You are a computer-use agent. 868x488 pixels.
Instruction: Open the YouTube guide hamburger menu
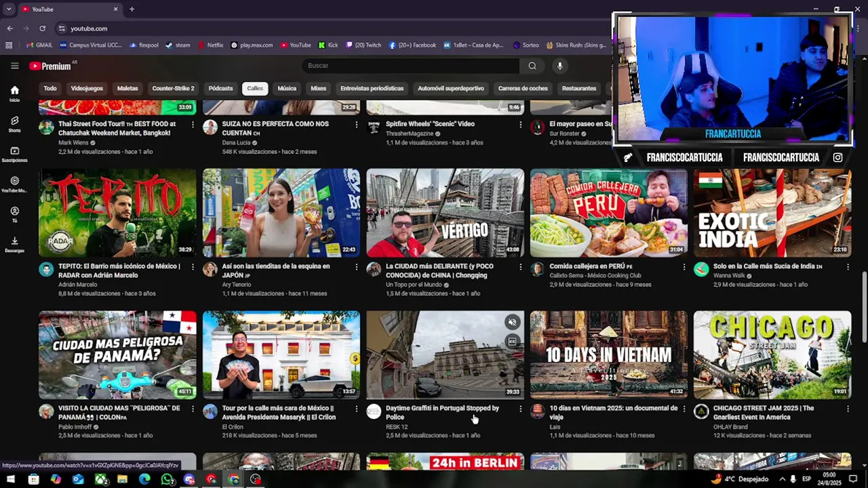[14, 66]
